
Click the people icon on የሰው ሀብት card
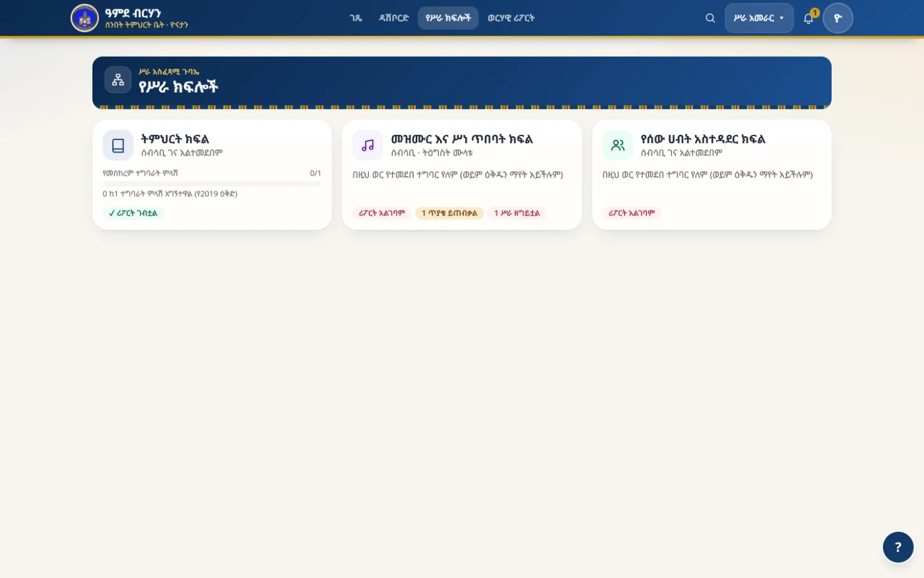[618, 145]
